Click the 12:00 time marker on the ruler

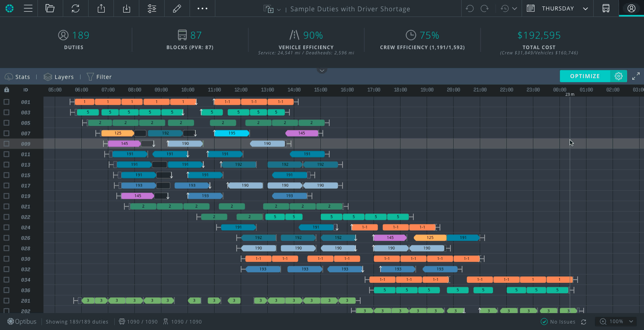241,90
